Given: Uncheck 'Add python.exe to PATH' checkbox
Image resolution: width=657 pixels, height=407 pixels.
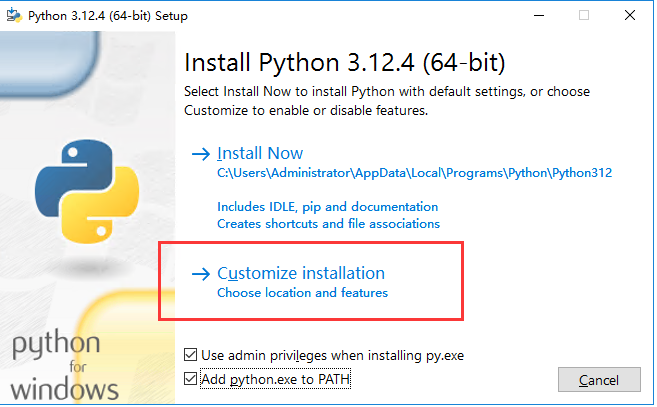Looking at the screenshot, I should (190, 378).
